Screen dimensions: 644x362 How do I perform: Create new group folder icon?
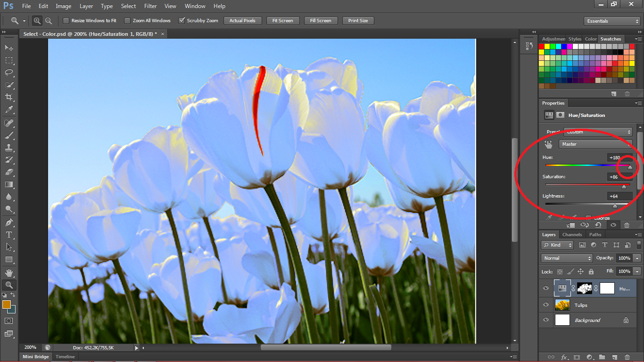(x=602, y=357)
